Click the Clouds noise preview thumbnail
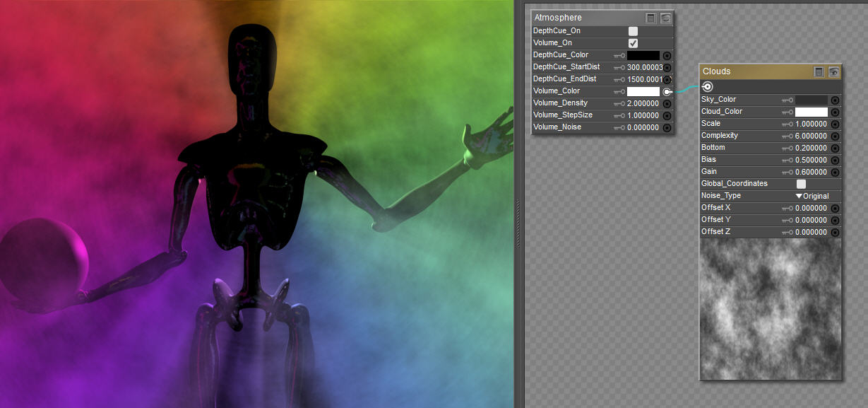The width and height of the screenshot is (868, 408). (771, 309)
